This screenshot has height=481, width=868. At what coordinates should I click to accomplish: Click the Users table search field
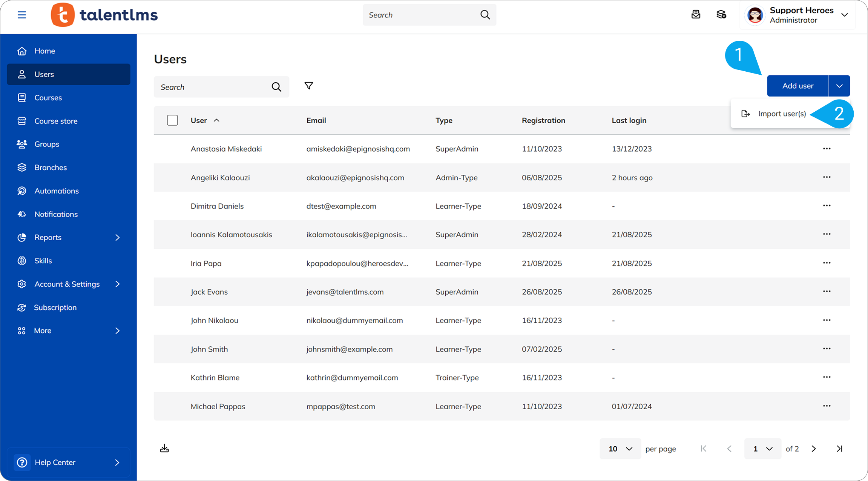213,87
